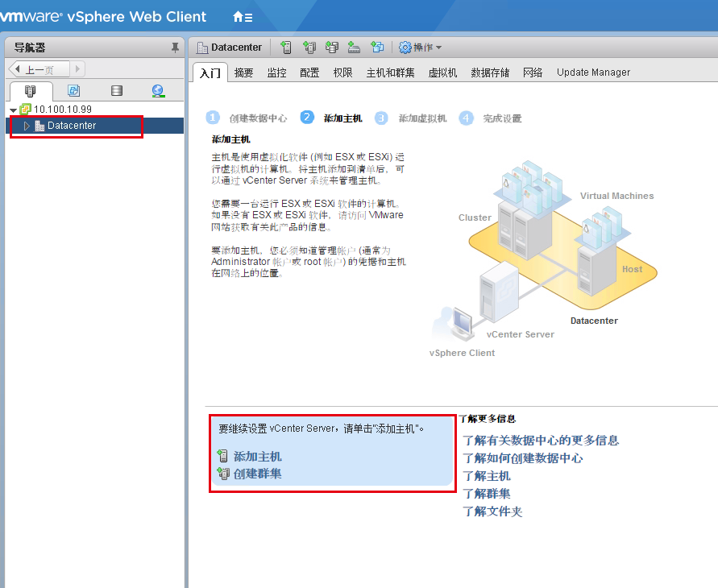
Task: Open the 操作 actions dropdown
Action: [427, 48]
